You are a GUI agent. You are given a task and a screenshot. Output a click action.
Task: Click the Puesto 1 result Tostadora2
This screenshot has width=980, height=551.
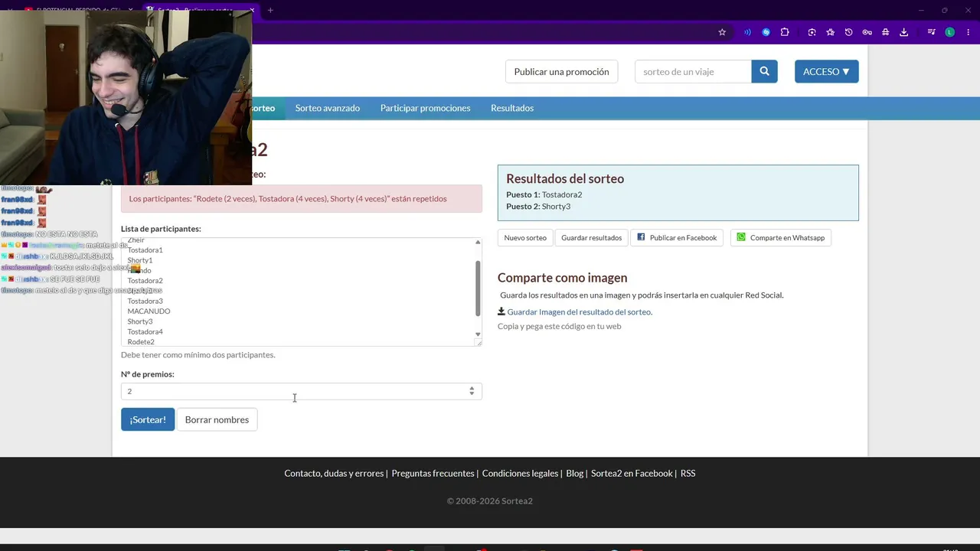[562, 194]
